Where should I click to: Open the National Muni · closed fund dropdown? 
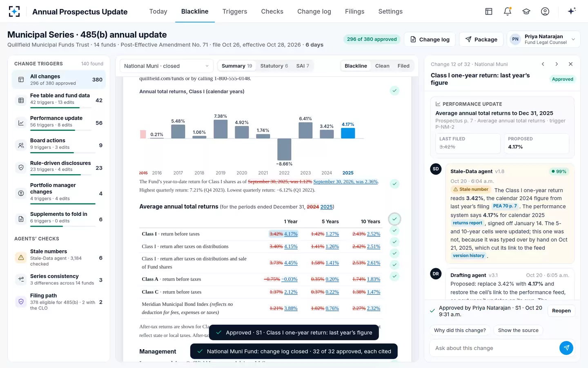click(x=166, y=66)
